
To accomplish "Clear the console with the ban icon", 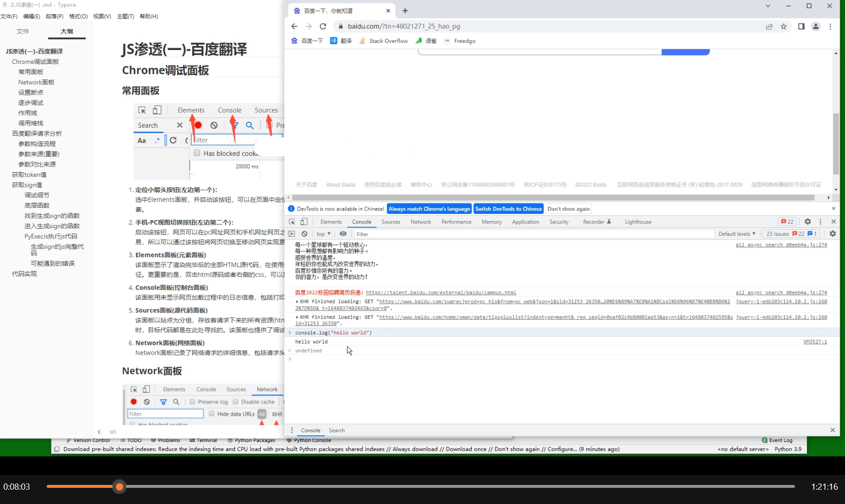I will point(304,234).
